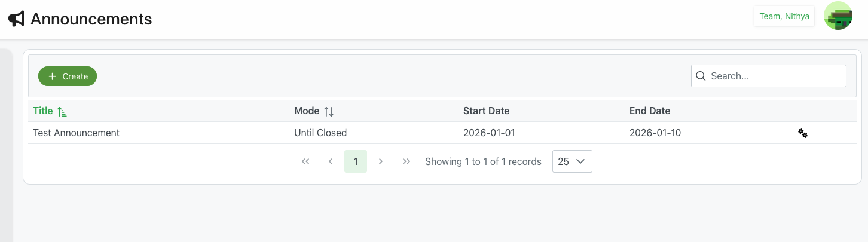868x242 pixels.
Task: Click the Until Closed mode cell
Action: tap(320, 133)
